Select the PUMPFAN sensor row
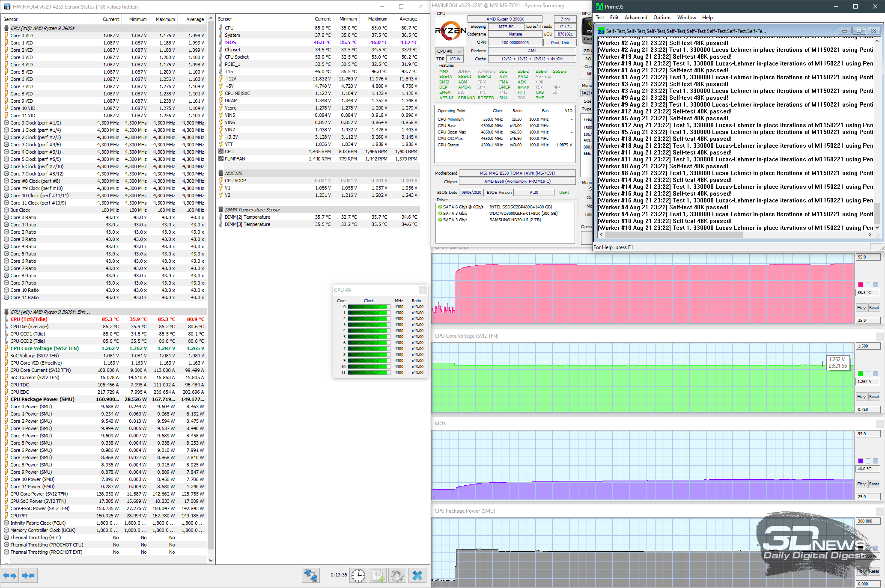The width and height of the screenshot is (885, 588). [x=318, y=159]
